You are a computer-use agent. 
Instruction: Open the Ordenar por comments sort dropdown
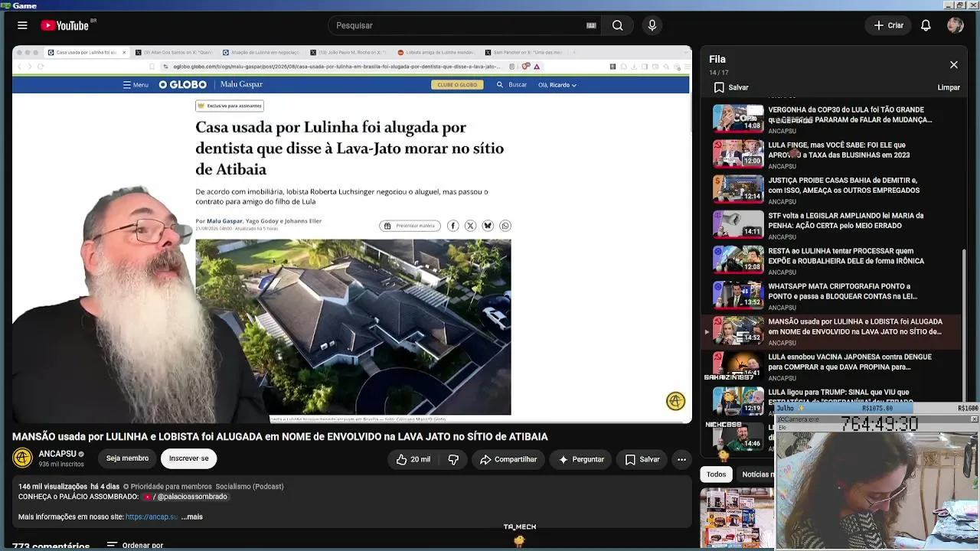136,546
